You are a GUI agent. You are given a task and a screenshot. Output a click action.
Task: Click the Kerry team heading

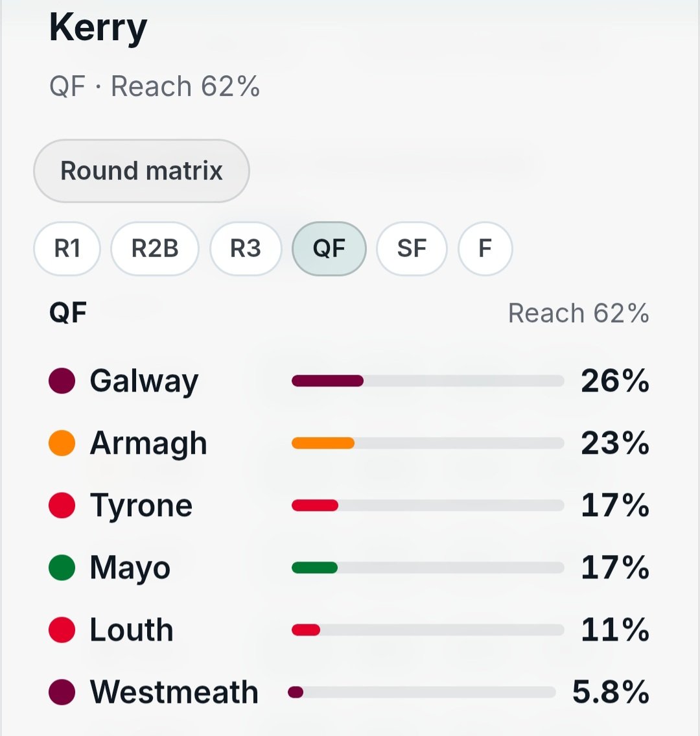[98, 28]
